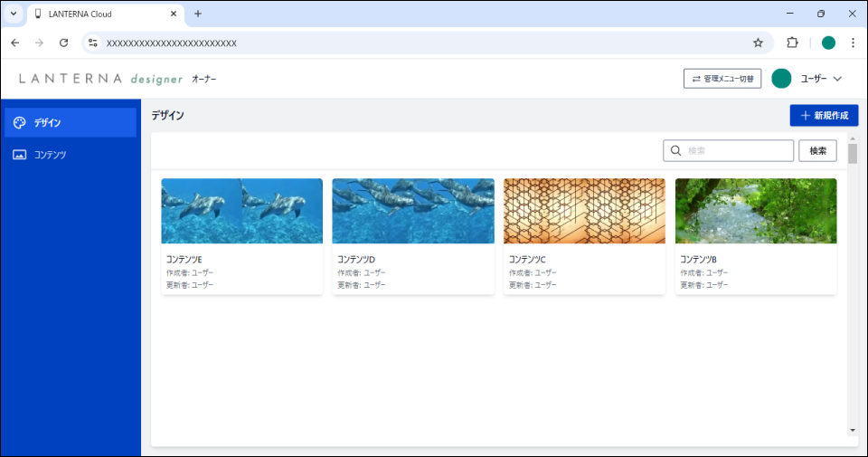The width and height of the screenshot is (868, 457).
Task: Click the 管理メニュー切替 button
Action: point(722,79)
